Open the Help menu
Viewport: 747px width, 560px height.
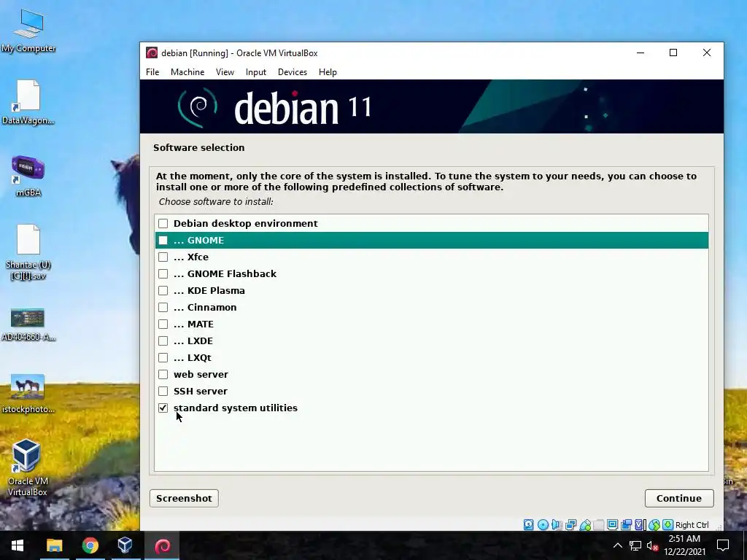[328, 72]
